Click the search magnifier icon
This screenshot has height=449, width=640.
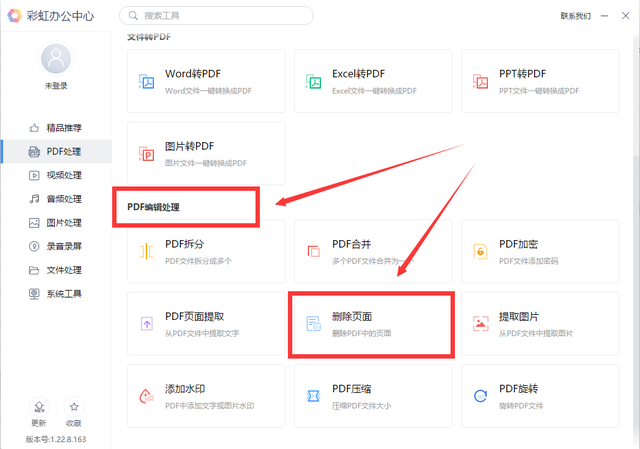pos(133,16)
